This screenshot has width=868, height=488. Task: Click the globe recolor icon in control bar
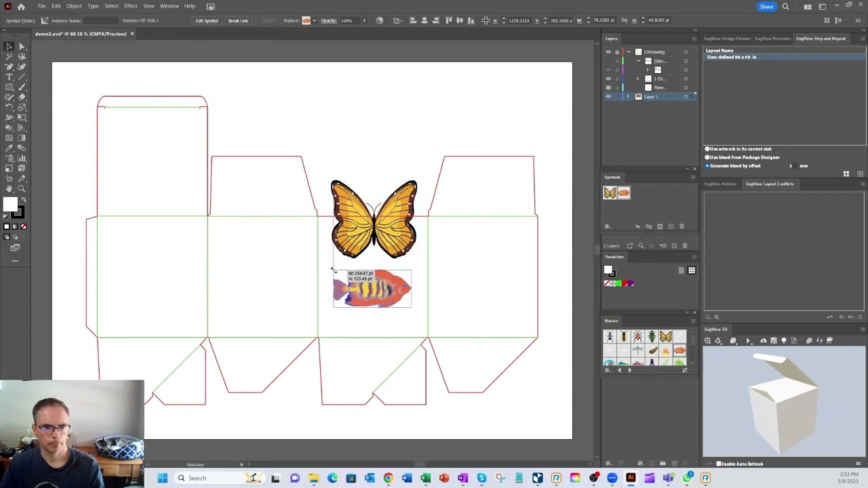[379, 20]
